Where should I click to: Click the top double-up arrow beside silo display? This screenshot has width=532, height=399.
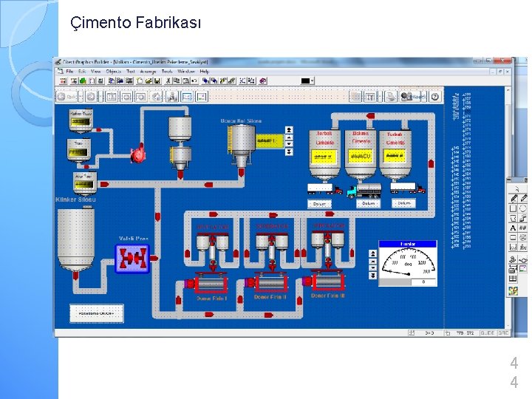pyautogui.click(x=289, y=130)
